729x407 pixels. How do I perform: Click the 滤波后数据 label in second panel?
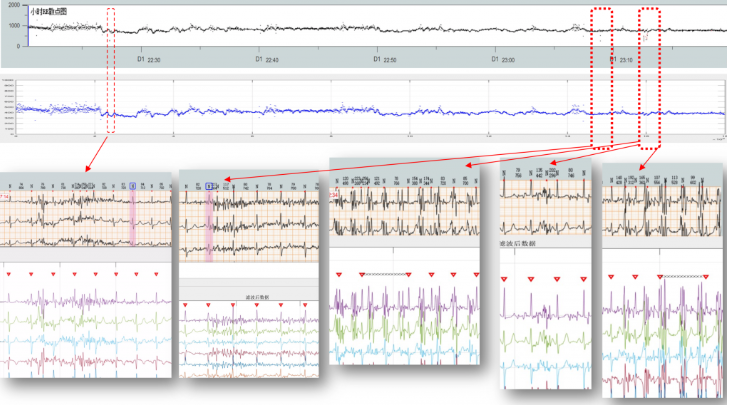257,297
